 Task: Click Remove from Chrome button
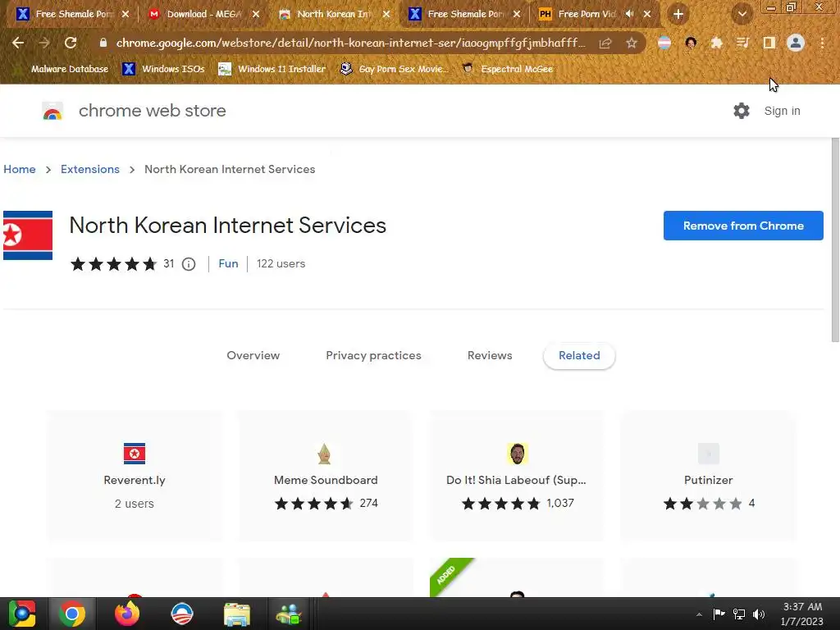(x=743, y=226)
